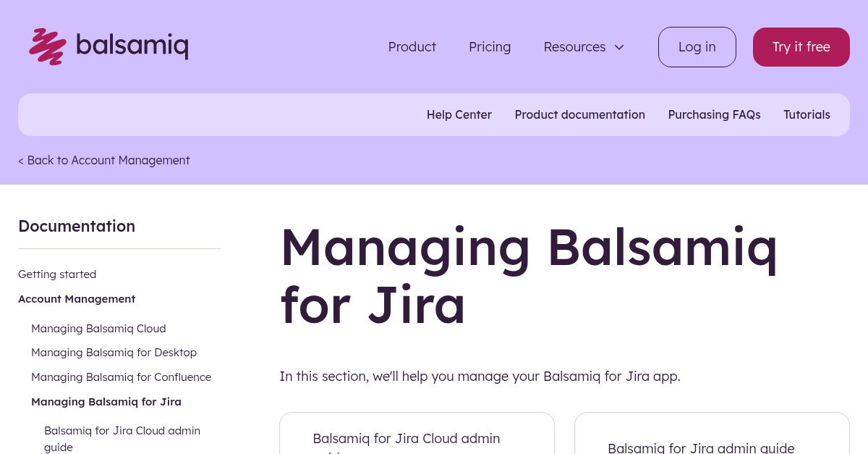Screen dimensions: 868x454
Task: Open the Getting started docs section
Action: 57,274
